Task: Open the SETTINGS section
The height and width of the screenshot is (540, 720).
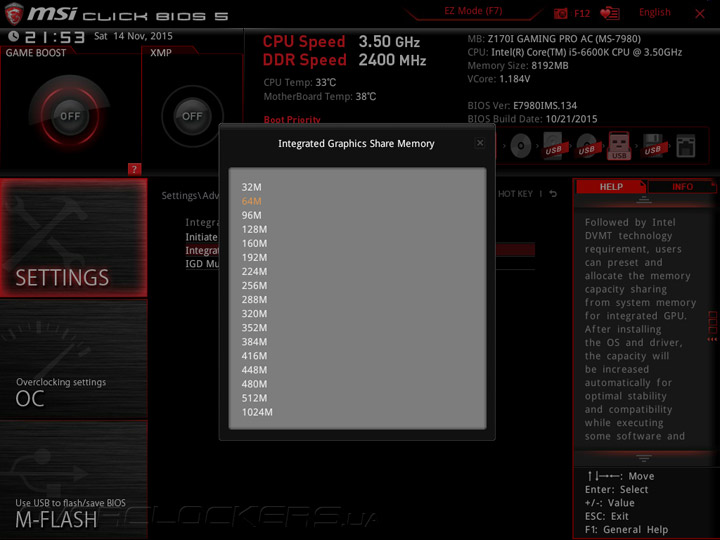Action: click(x=73, y=238)
